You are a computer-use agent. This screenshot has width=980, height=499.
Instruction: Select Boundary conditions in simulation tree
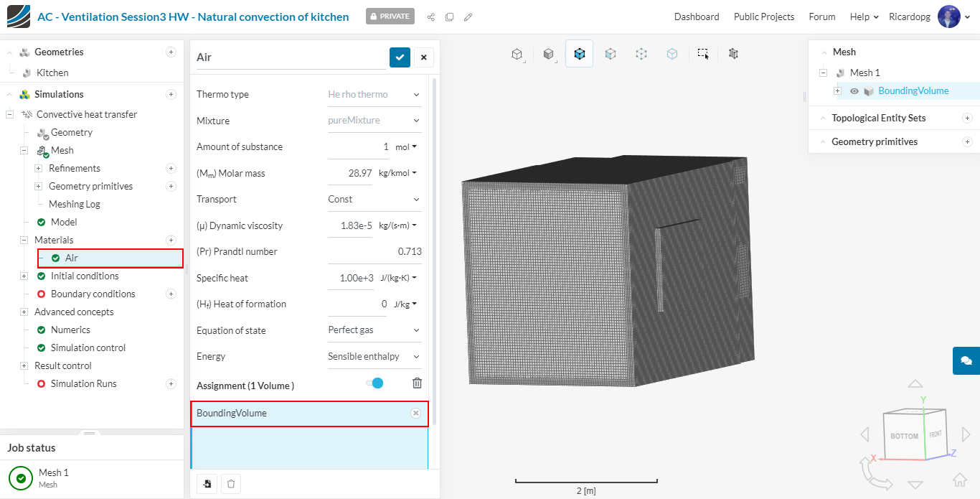93,294
